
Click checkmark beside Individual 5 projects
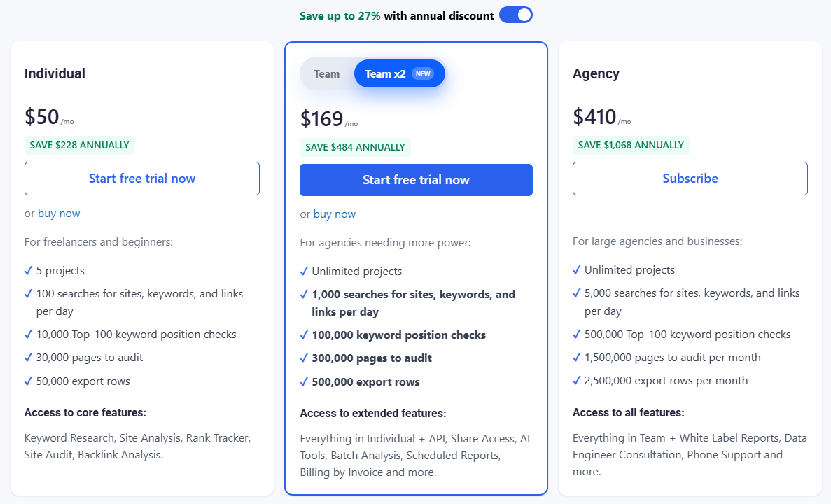28,270
